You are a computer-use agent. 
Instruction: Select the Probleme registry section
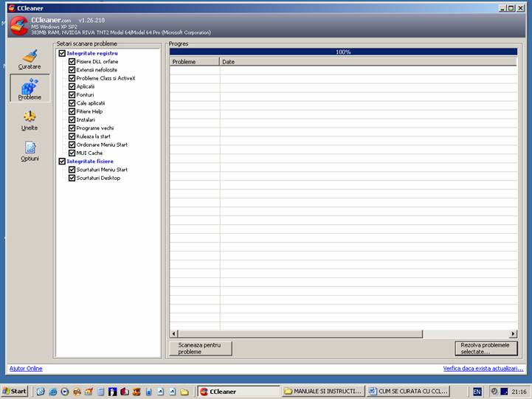click(x=30, y=89)
